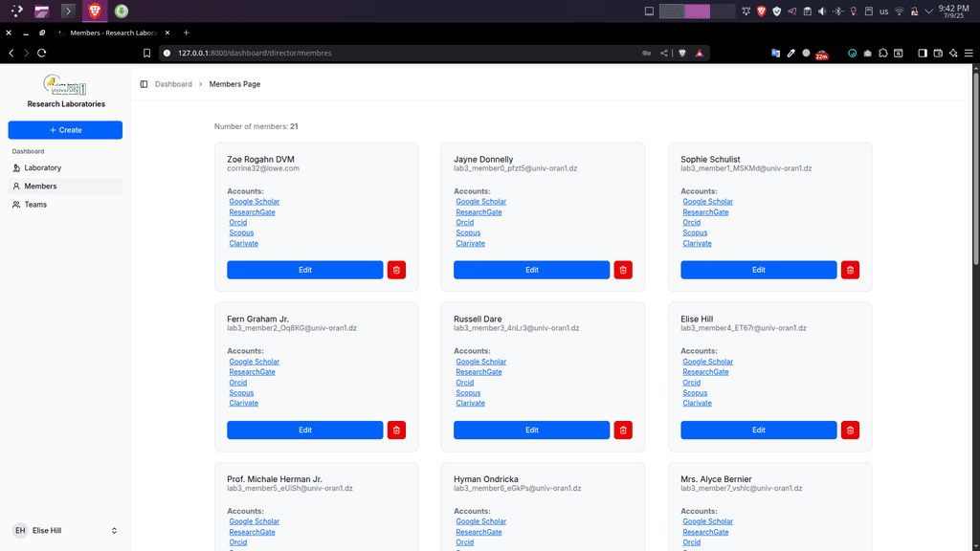Open the system tray expander arrow

[928, 11]
